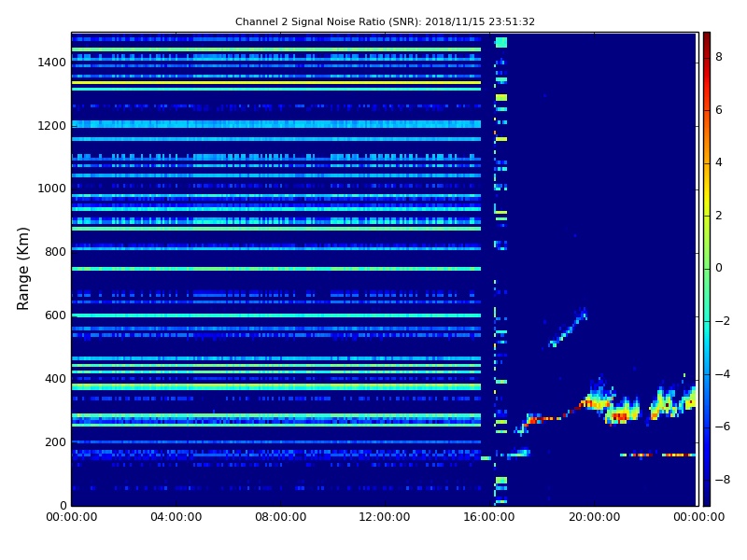The height and width of the screenshot is (560, 747).
Task: Click the colorbar label 4
Action: (719, 162)
